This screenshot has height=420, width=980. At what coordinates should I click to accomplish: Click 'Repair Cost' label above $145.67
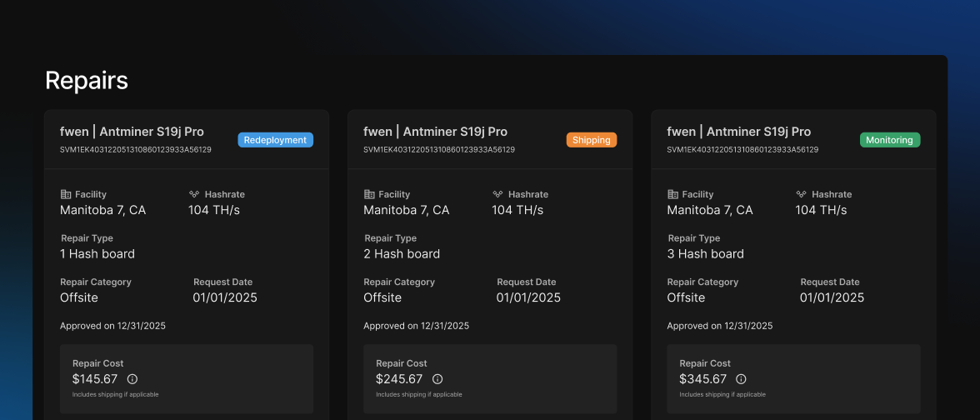(x=98, y=363)
